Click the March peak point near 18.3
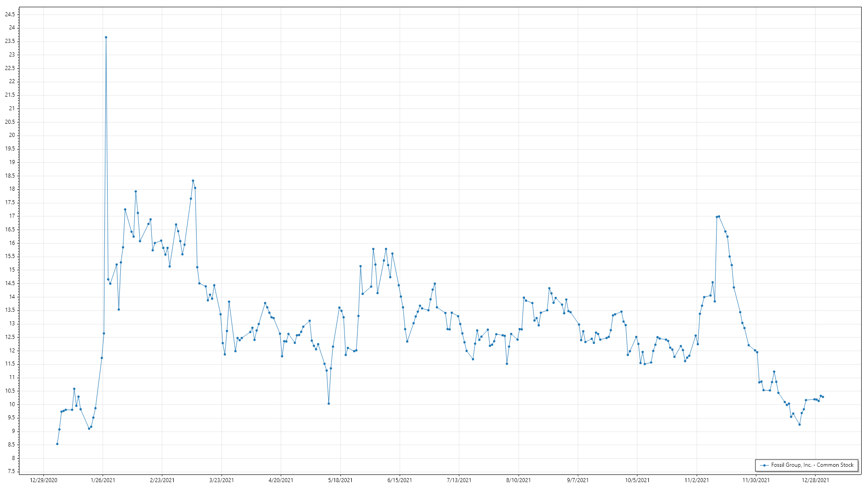Viewport: 868px width, 488px height. (x=193, y=181)
